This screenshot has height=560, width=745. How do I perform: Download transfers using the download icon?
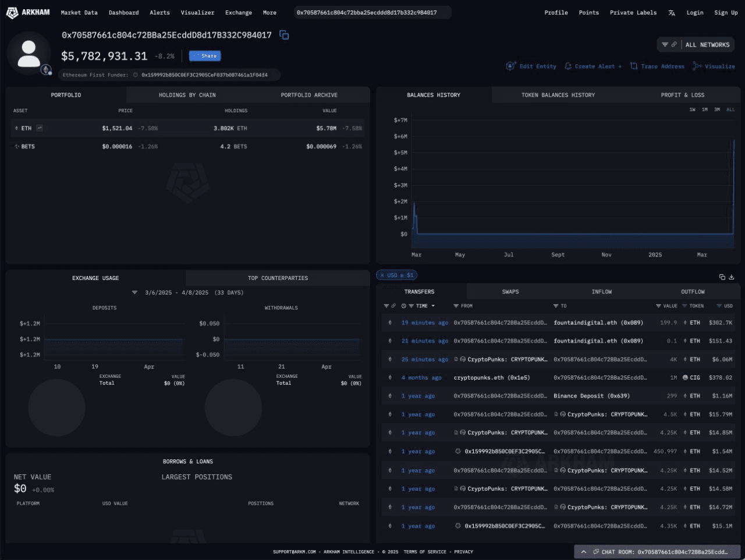(x=732, y=277)
